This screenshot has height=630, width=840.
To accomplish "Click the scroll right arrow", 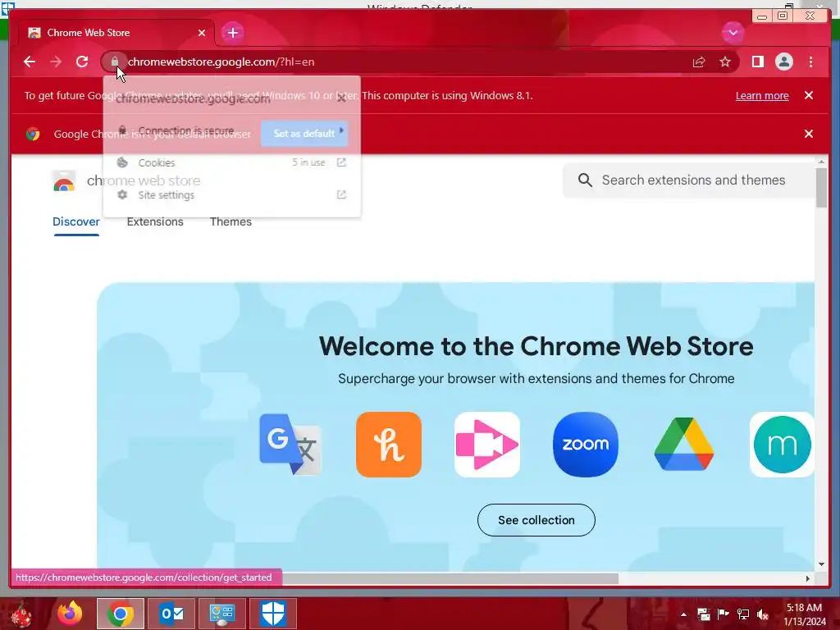I will pyautogui.click(x=808, y=578).
